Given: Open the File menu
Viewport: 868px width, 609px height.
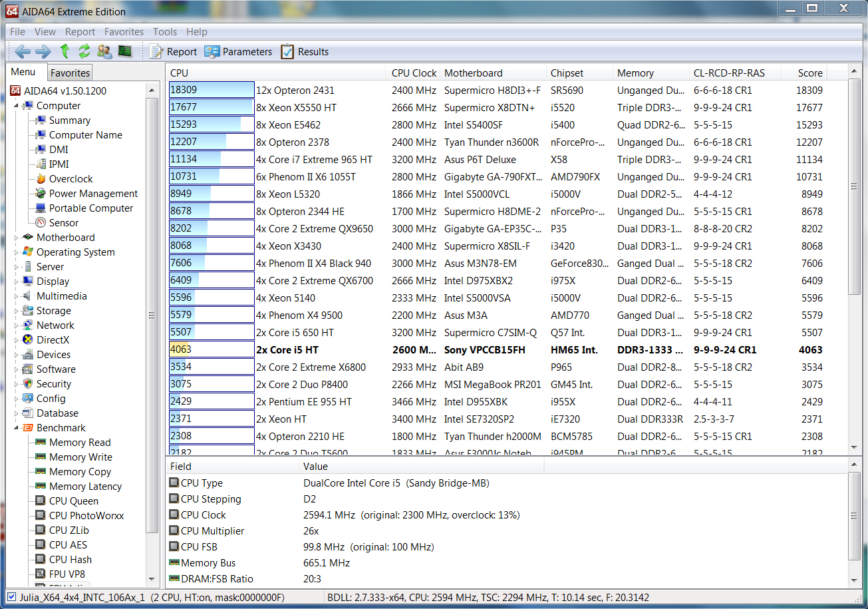Looking at the screenshot, I should tap(17, 32).
